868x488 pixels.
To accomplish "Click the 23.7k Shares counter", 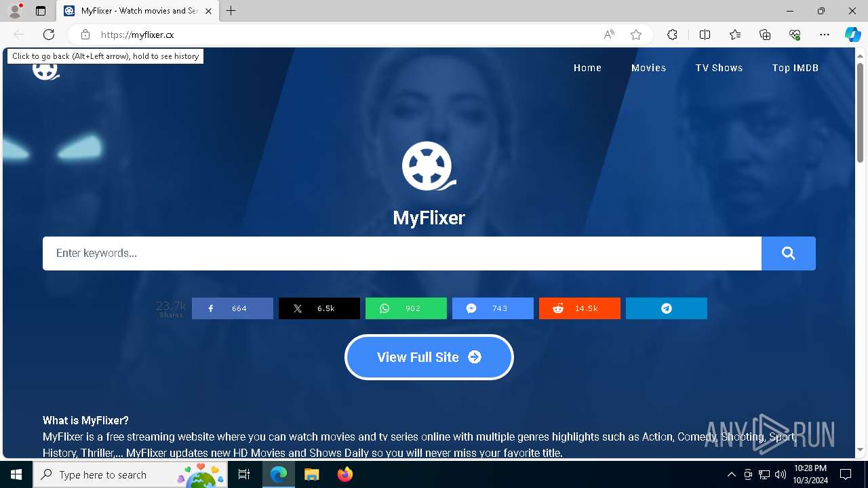I will [x=171, y=308].
